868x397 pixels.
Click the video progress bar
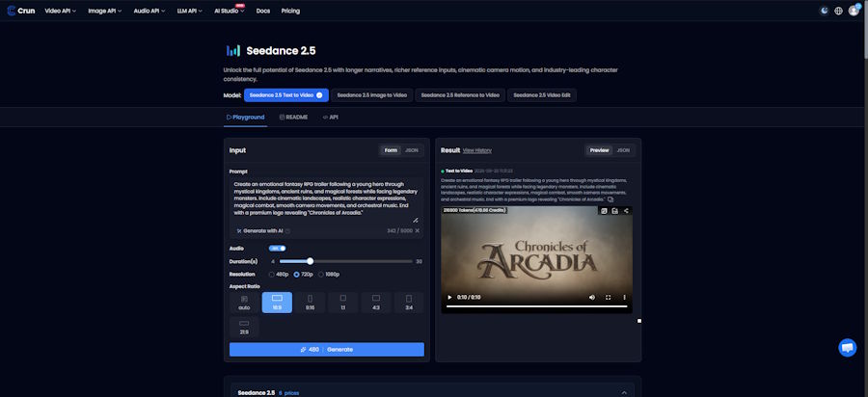pyautogui.click(x=537, y=305)
